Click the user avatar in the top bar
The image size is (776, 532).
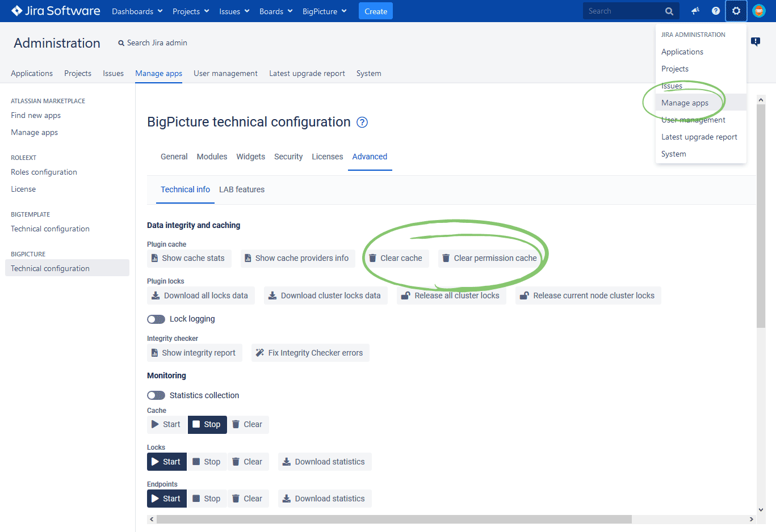(759, 10)
